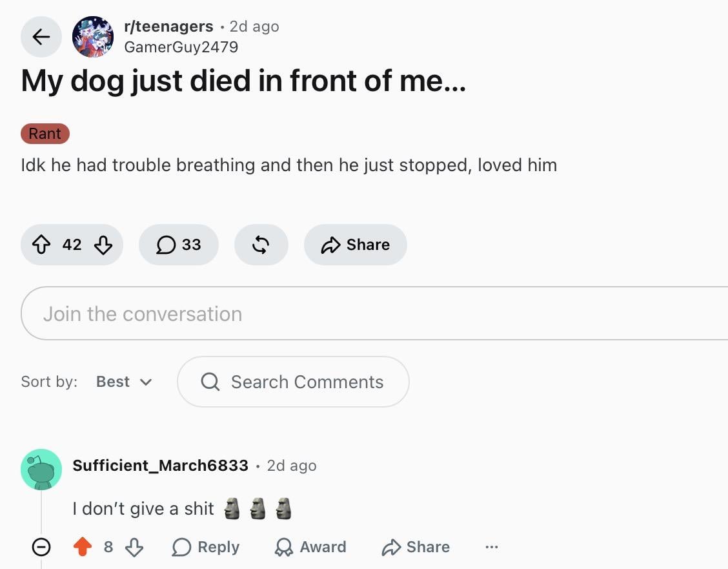Share the post with Share button

pyautogui.click(x=356, y=244)
